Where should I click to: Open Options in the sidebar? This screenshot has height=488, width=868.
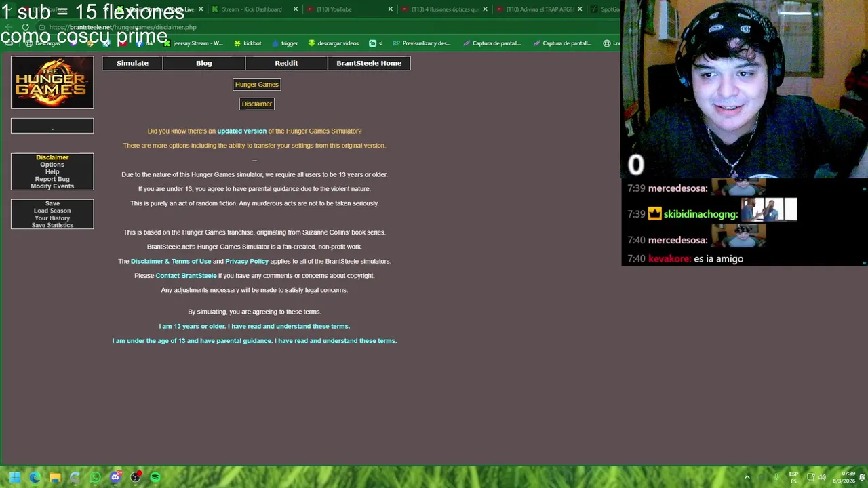click(52, 165)
